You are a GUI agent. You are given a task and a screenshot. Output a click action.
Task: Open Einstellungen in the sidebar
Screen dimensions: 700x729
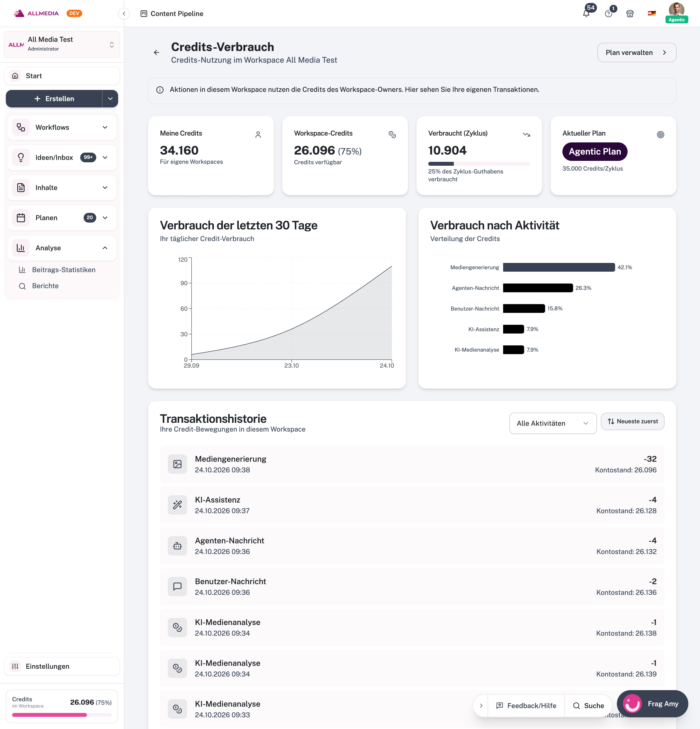pyautogui.click(x=62, y=666)
